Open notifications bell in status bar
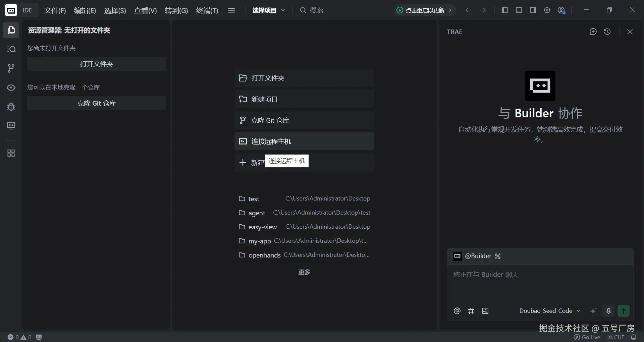The height and width of the screenshot is (342, 644). (634, 337)
